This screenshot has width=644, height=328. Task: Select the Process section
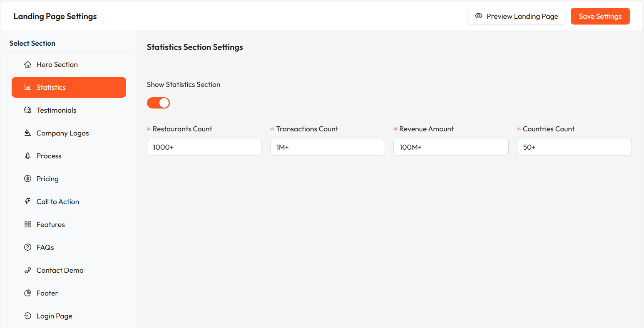pos(69,156)
